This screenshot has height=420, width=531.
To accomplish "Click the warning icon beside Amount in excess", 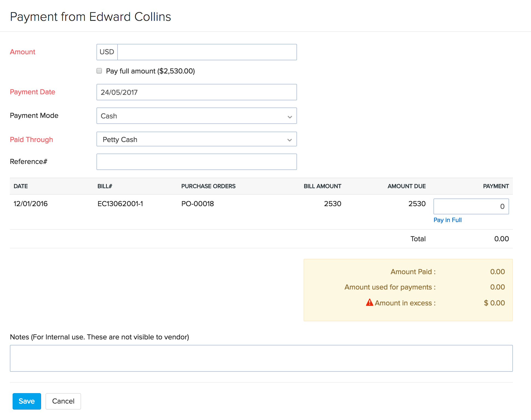I will tap(369, 303).
